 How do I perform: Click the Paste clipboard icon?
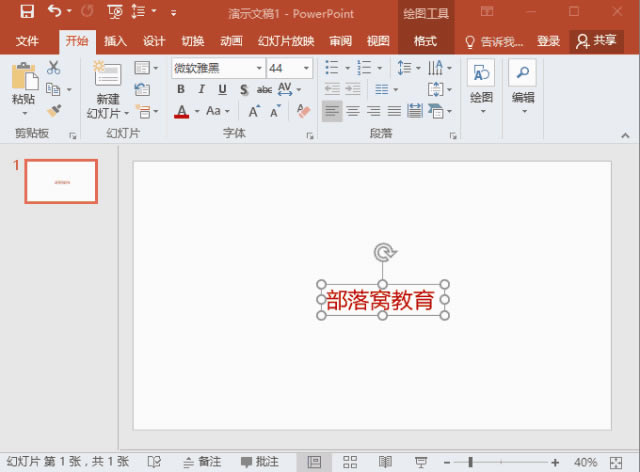pyautogui.click(x=24, y=76)
